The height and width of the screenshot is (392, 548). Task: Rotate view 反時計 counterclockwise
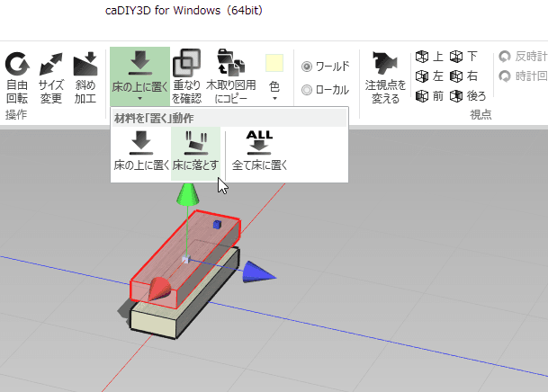tap(523, 57)
